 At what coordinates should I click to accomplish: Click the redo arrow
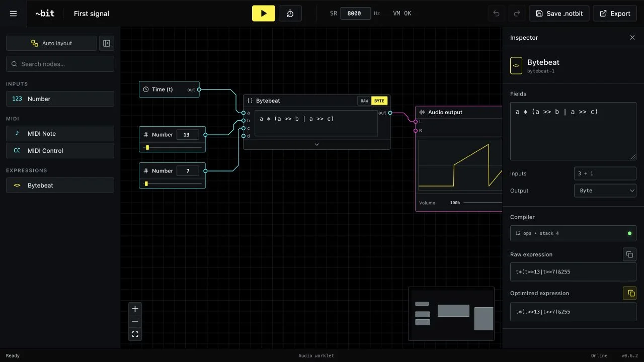click(517, 14)
